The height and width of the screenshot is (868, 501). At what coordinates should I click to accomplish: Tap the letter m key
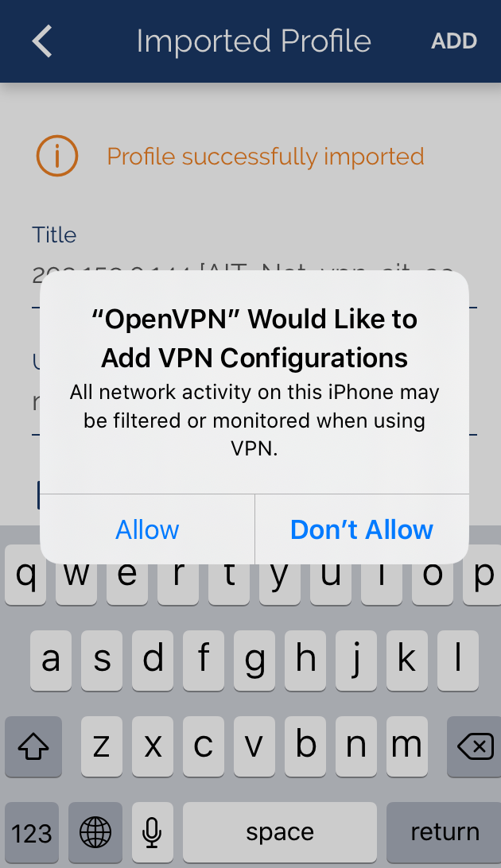407,746
